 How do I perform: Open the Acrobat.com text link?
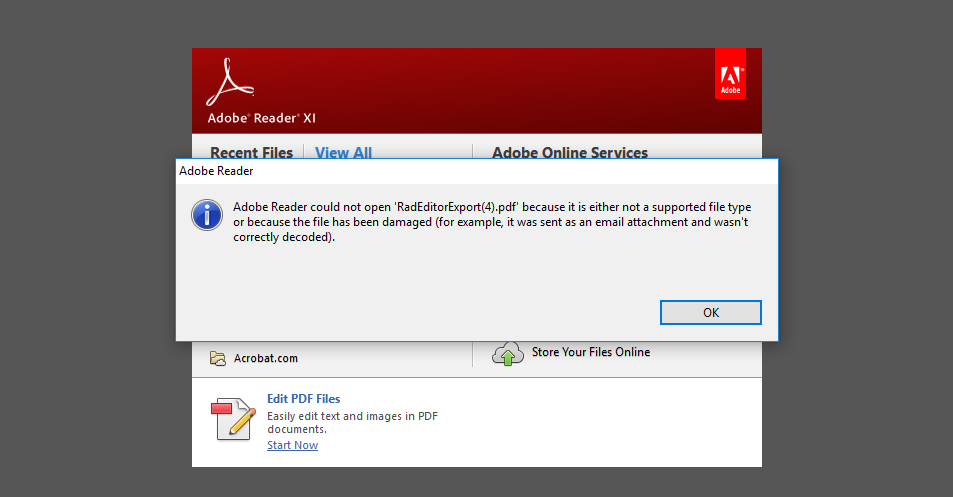pyautogui.click(x=266, y=358)
